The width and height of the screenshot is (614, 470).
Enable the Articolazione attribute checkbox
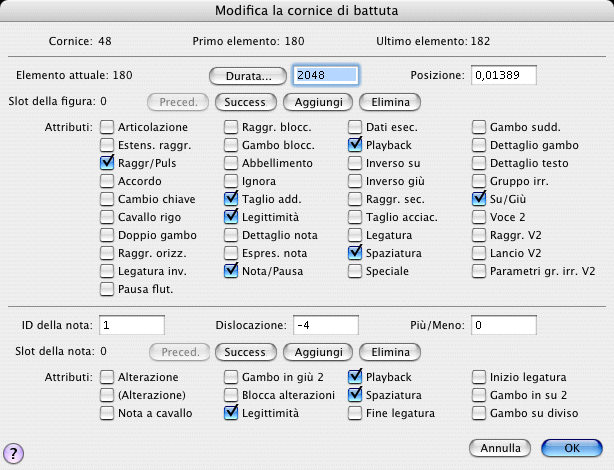pyautogui.click(x=107, y=127)
